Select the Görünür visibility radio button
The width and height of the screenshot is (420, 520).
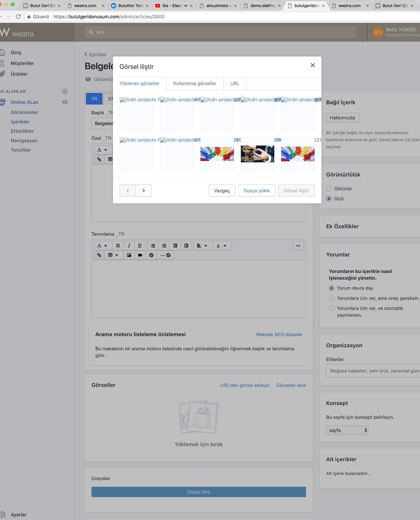[x=329, y=188]
